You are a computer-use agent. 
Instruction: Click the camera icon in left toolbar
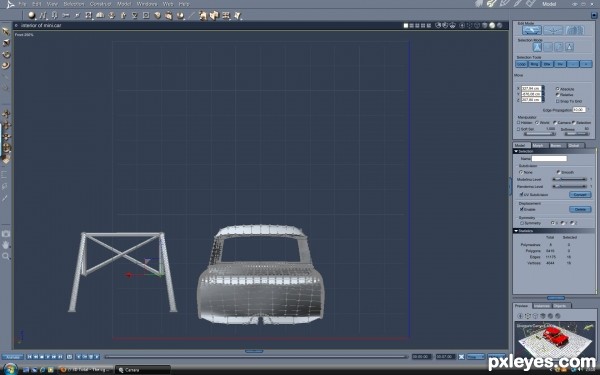6,233
